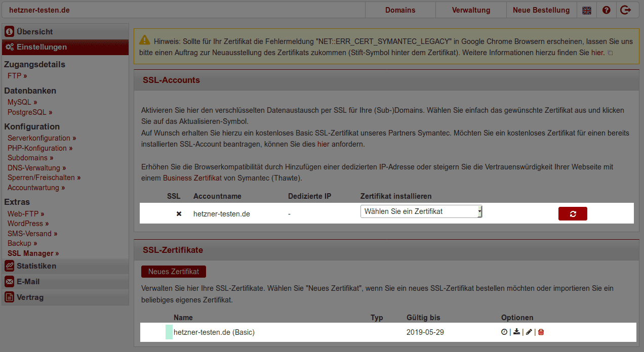Click the E-Mail envelope icon
The height and width of the screenshot is (352, 644).
pyautogui.click(x=9, y=282)
